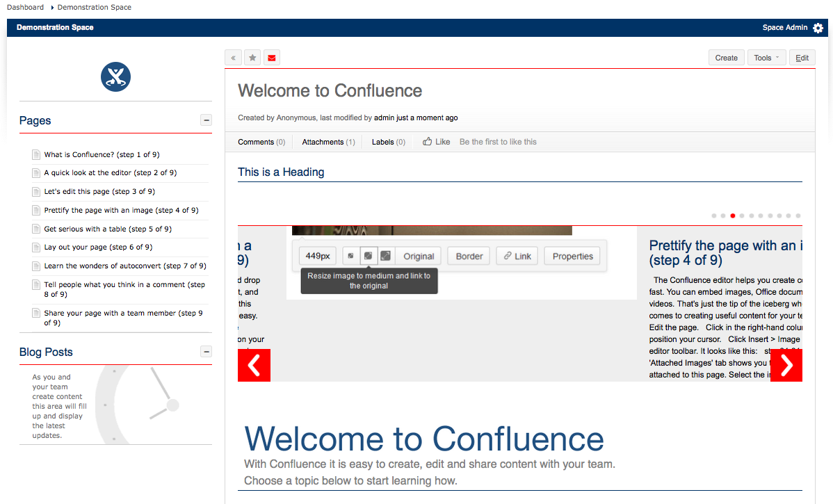Toggle the favorite star for this page

click(x=252, y=57)
